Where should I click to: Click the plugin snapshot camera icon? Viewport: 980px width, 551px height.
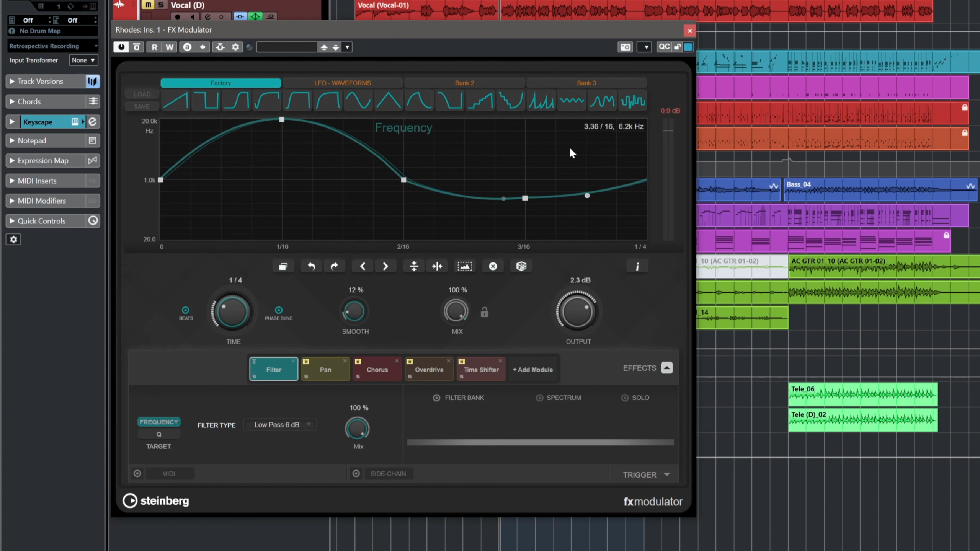click(625, 47)
